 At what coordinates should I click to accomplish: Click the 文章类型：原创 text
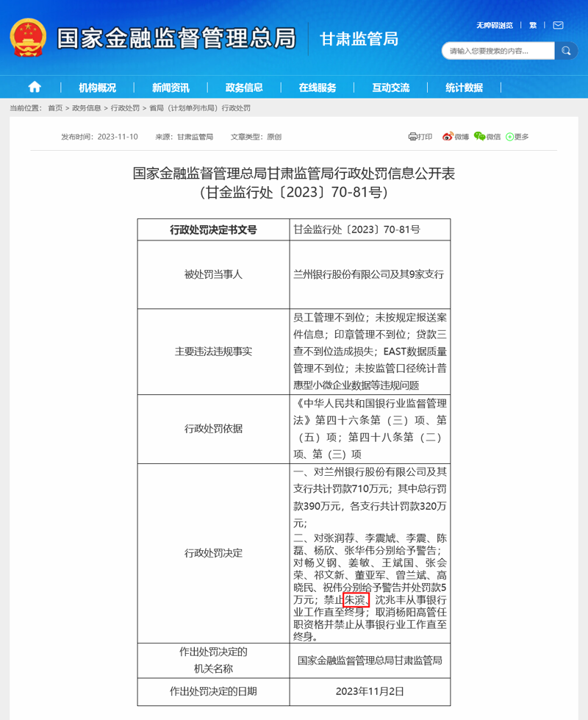(256, 137)
